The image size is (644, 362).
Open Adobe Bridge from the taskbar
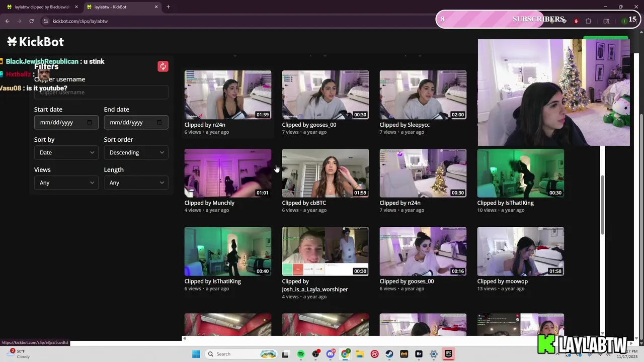(419, 354)
